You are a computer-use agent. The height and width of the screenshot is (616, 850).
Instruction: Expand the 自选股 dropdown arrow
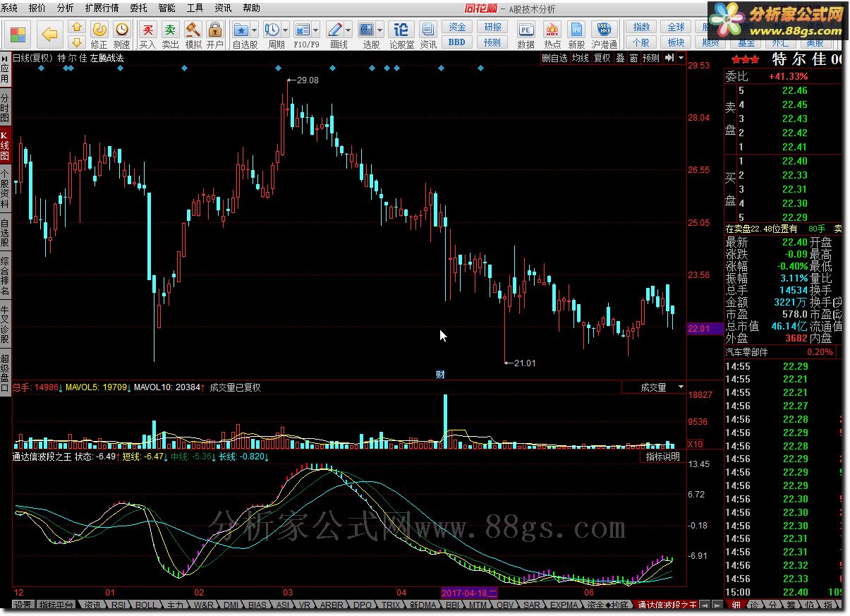(255, 30)
